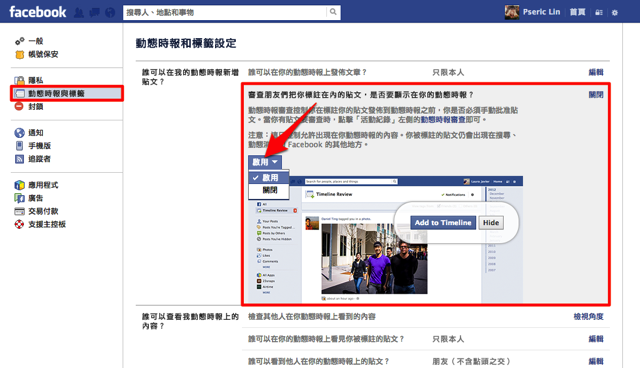Open 一般 general settings section

pyautogui.click(x=36, y=41)
